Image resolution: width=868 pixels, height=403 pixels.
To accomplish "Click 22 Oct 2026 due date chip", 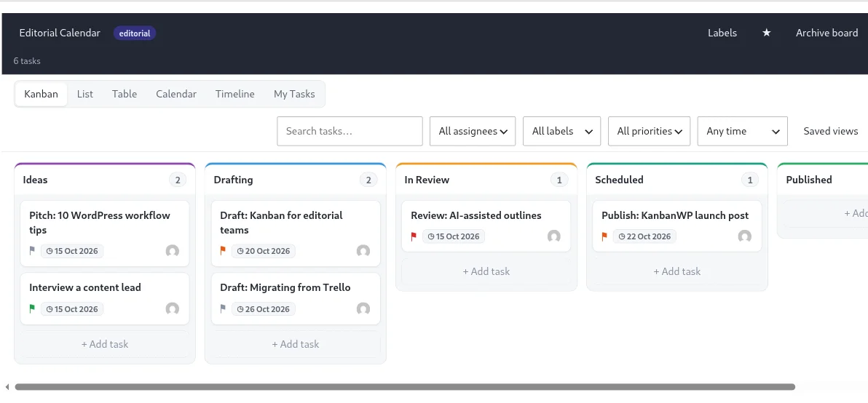I will (x=644, y=236).
